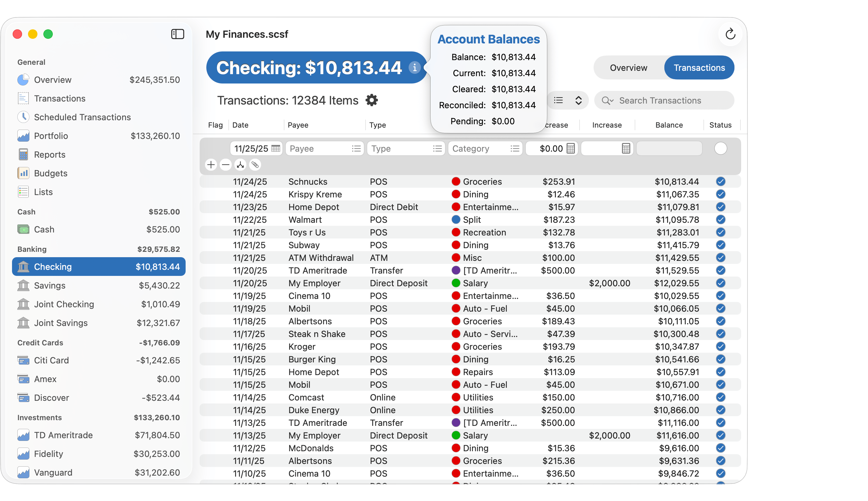Screen dimensions: 868x501
Task: Delete a transaction using the minus icon
Action: tap(226, 165)
